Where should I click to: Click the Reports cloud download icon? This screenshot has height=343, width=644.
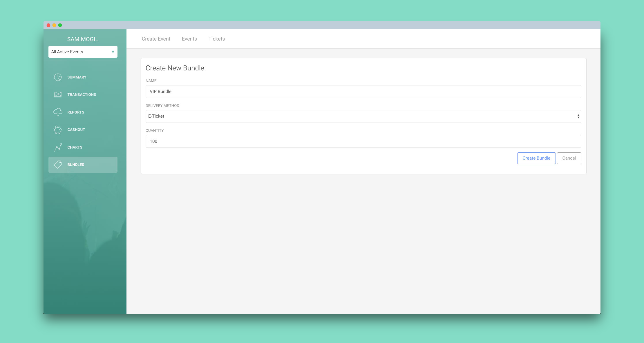click(x=58, y=112)
